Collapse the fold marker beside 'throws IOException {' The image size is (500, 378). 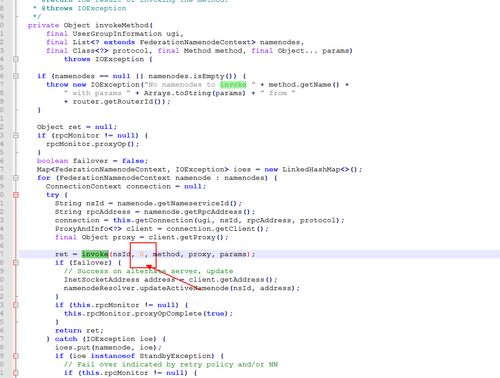pyautogui.click(x=16, y=59)
